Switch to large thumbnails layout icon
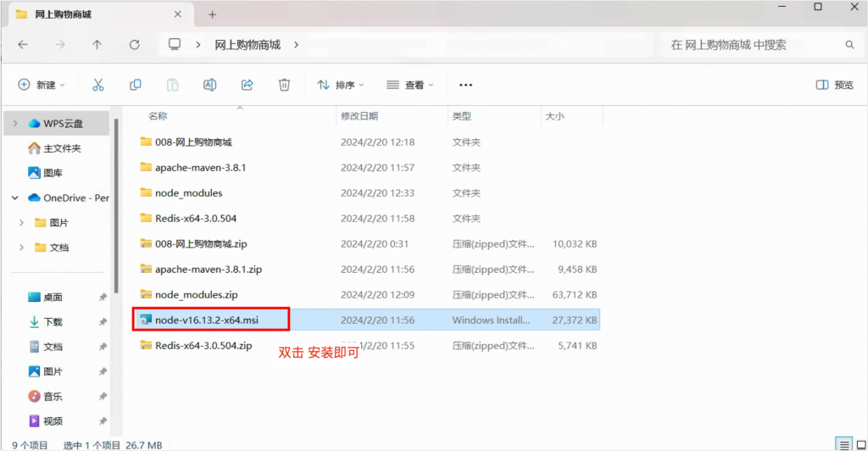The height and width of the screenshot is (451, 868). (861, 444)
